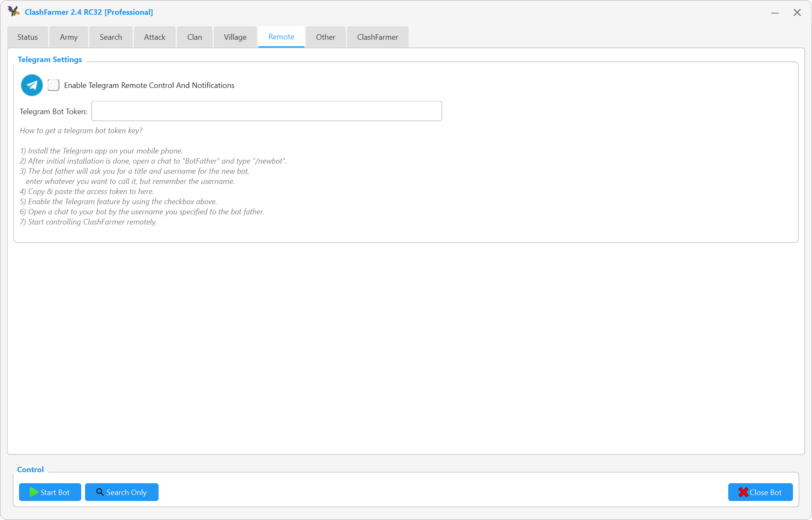Click the Telegram paper-plane logo icon
Viewport: 812px width, 520px height.
point(32,85)
